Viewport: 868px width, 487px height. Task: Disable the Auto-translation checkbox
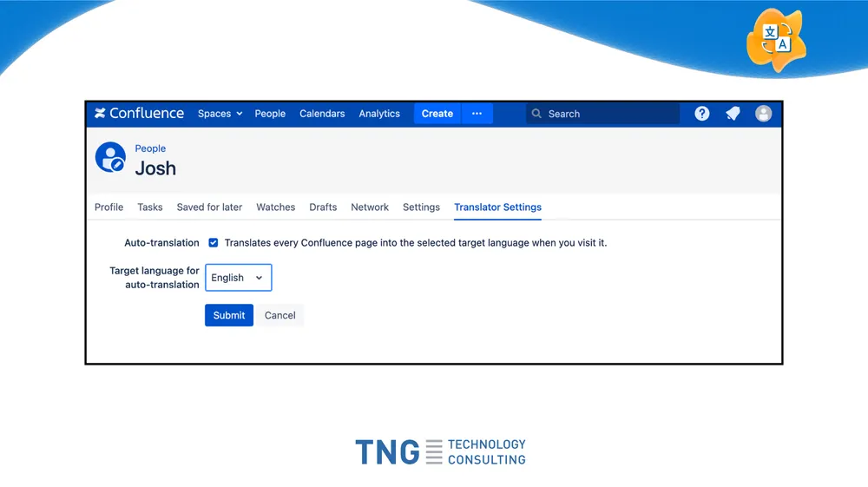click(214, 243)
